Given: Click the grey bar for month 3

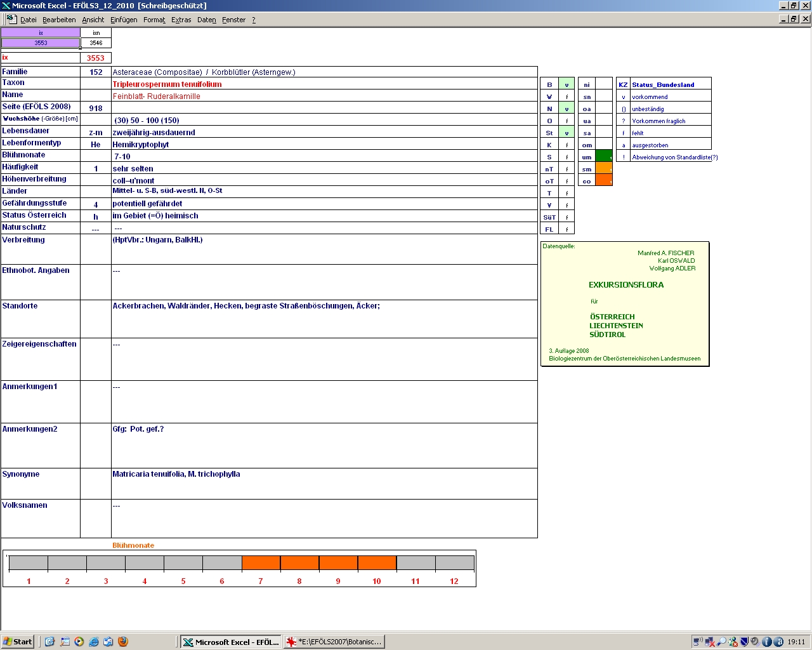Looking at the screenshot, I should (106, 562).
